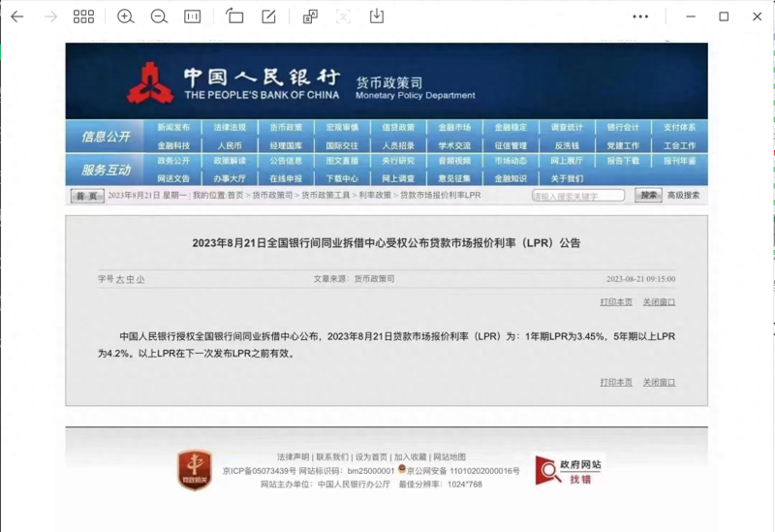
Task: Close the image viewer window
Action: point(758,16)
